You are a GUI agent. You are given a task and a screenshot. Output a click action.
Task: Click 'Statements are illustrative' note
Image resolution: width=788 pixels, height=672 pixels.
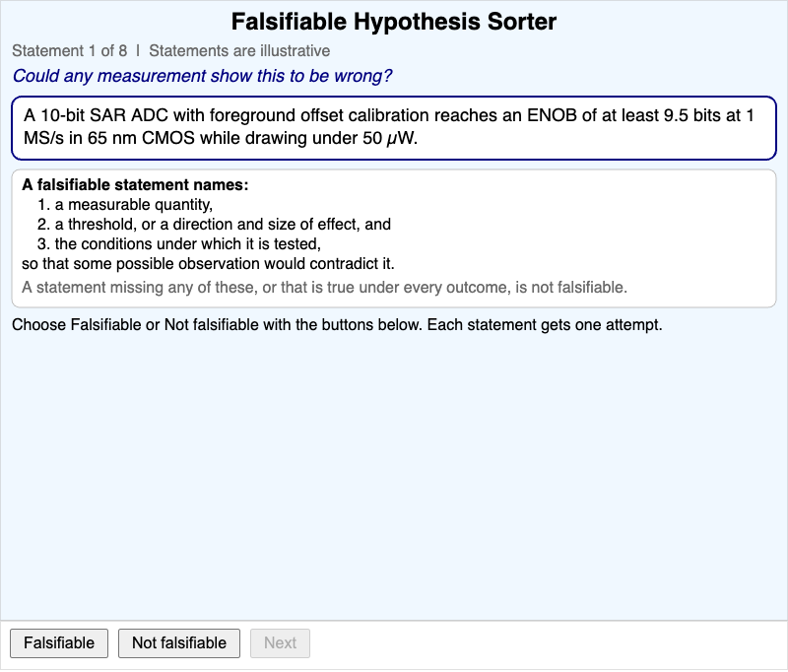coord(239,51)
